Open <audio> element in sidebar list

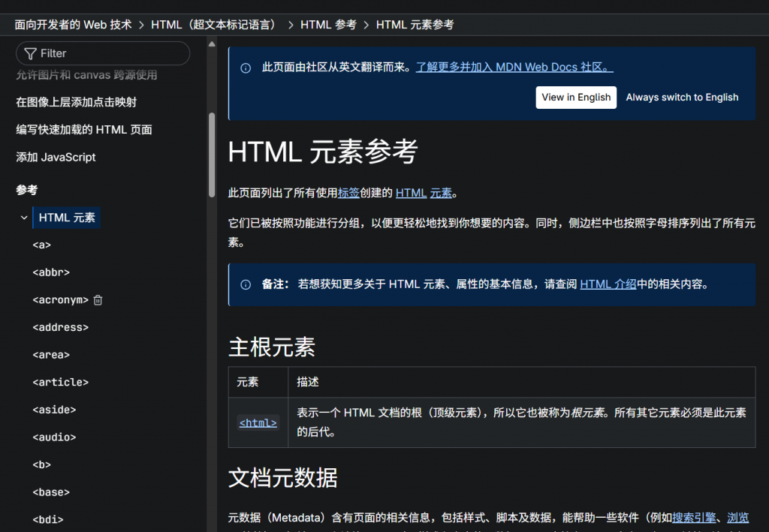click(x=54, y=437)
